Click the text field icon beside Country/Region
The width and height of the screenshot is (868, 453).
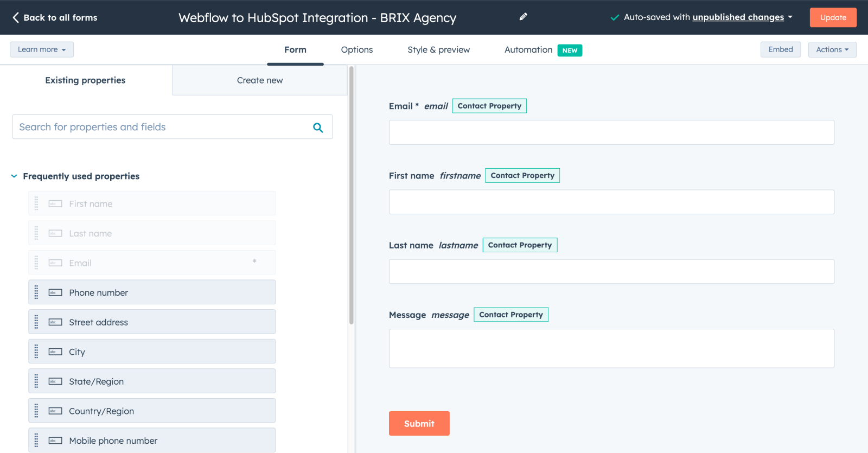pos(55,411)
